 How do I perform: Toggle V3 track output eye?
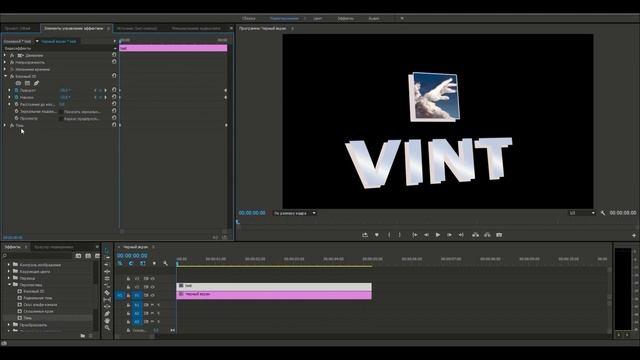153,279
